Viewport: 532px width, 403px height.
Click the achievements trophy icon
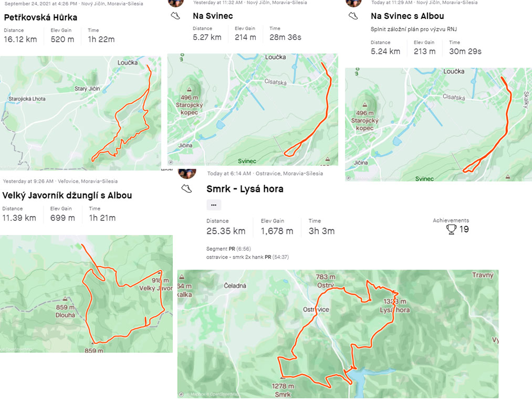click(451, 229)
